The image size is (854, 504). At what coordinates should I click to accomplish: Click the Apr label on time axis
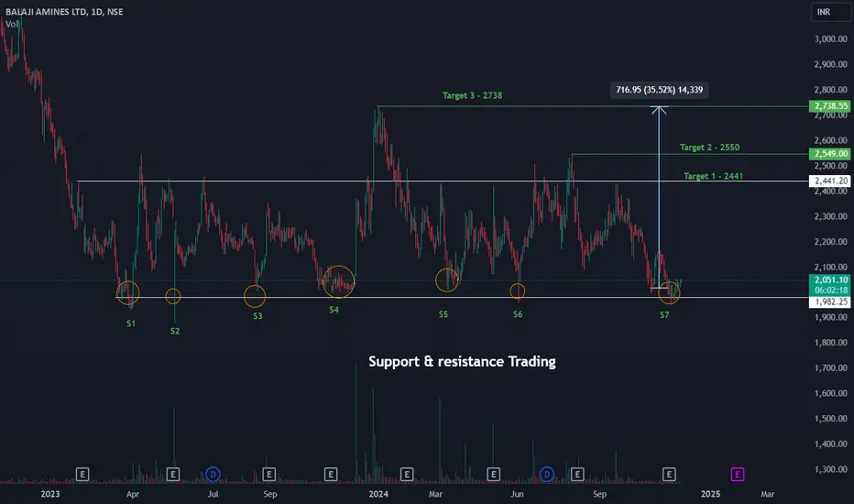click(x=132, y=494)
